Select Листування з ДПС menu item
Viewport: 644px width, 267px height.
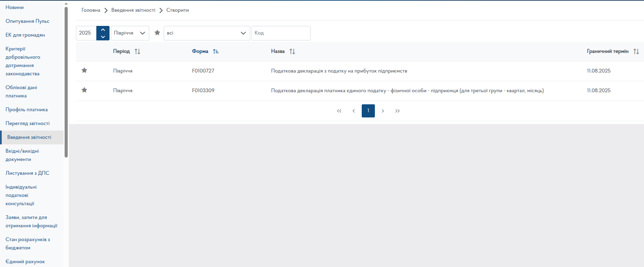(x=27, y=173)
